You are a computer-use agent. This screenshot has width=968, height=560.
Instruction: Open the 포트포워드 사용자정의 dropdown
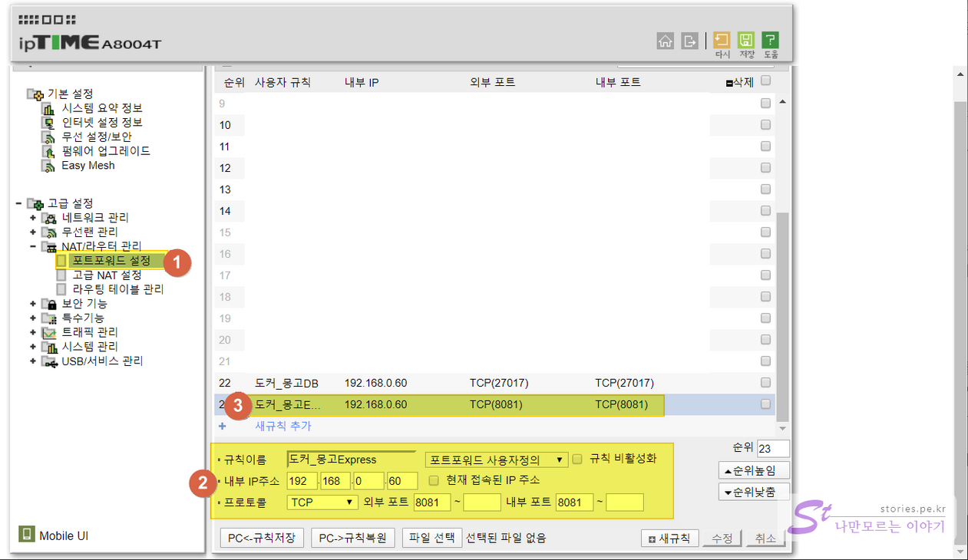496,460
